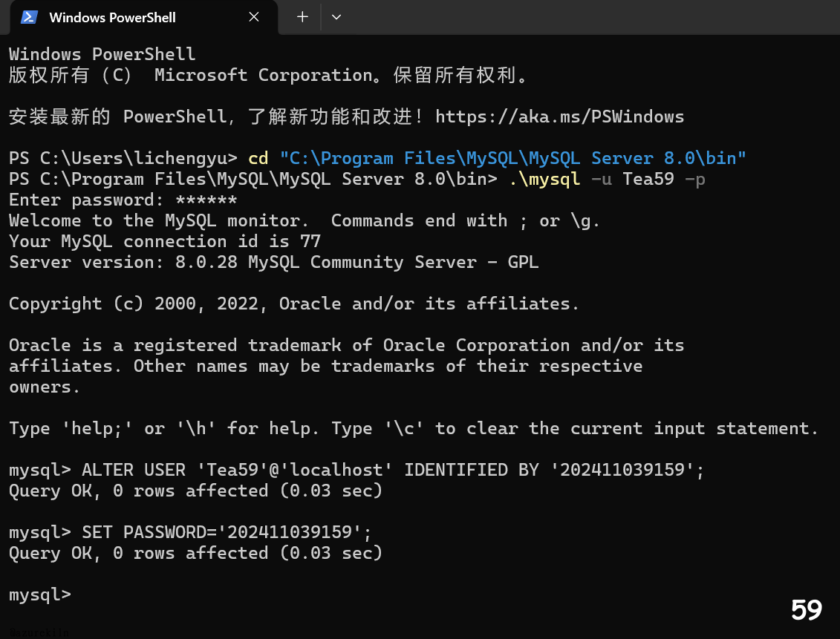This screenshot has height=639, width=840.
Task: Click the Server version 8.0.28 line
Action: coord(273,262)
